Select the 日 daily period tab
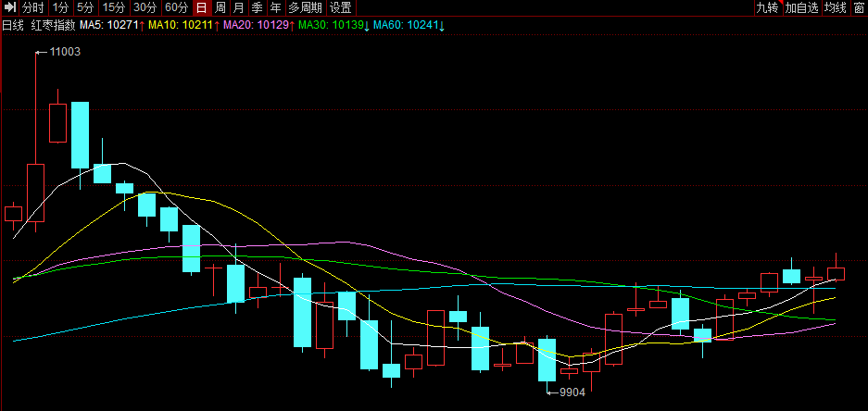Viewport: 868px width, 411px height. tap(202, 7)
